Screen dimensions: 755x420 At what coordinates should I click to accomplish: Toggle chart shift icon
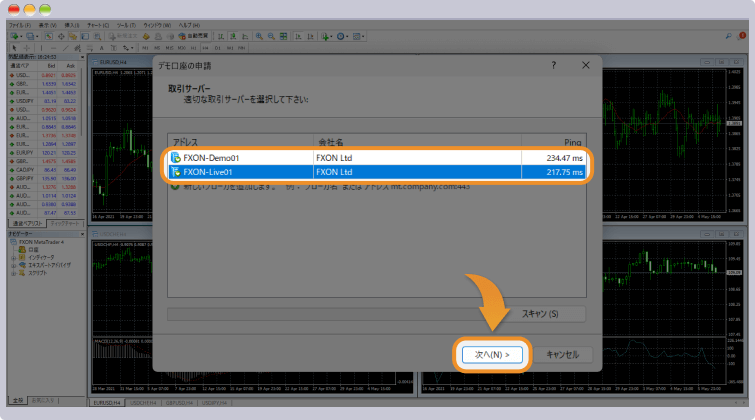[x=311, y=36]
